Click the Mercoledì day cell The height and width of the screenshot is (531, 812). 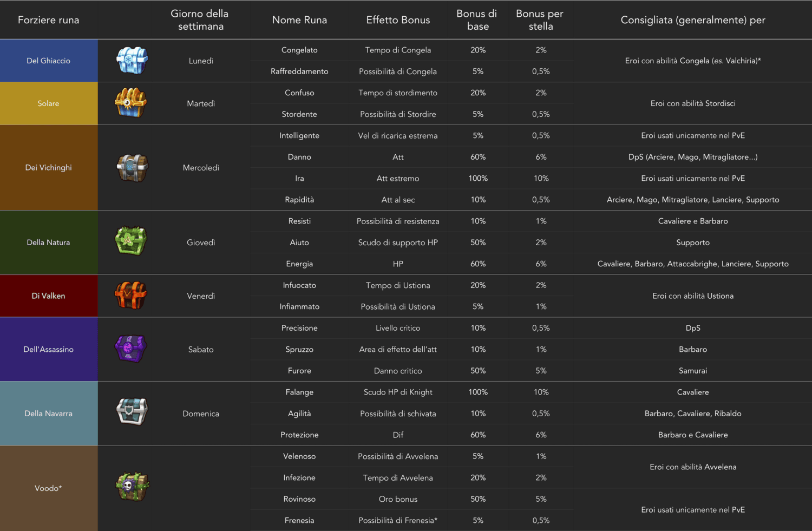[x=201, y=168]
